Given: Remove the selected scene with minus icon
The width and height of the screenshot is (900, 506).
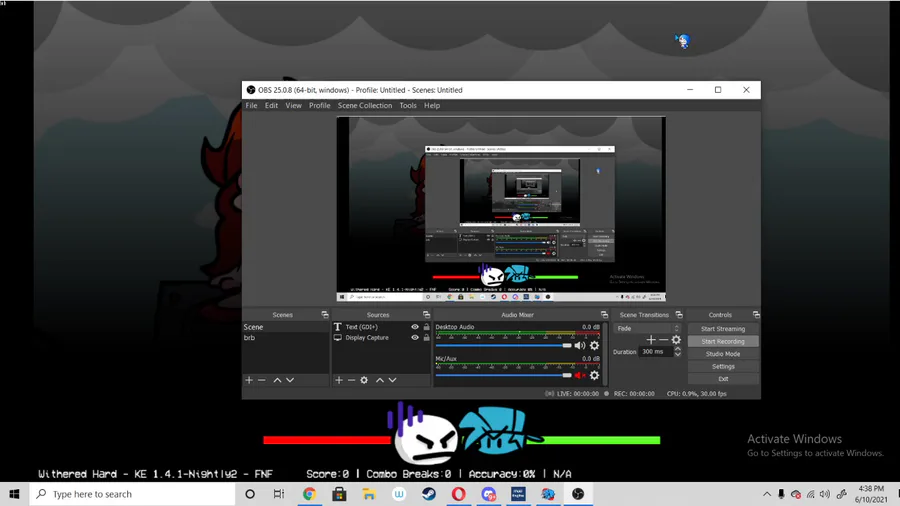Looking at the screenshot, I should [262, 380].
